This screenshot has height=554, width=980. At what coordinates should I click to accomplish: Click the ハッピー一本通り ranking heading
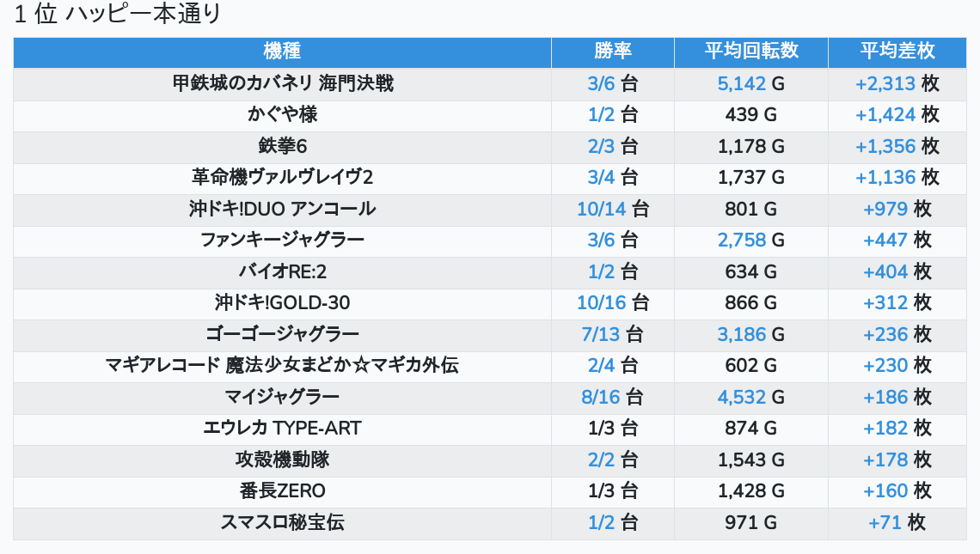coord(118,15)
